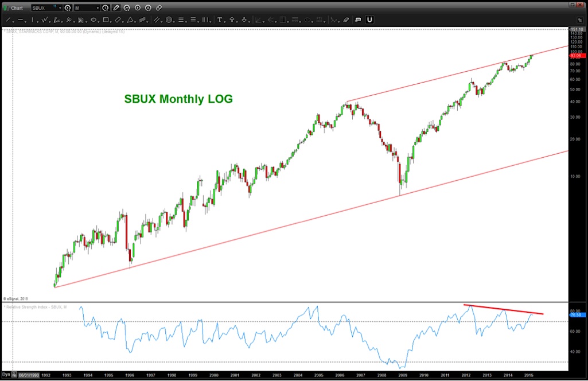Select the Text annotation tool
588x381 pixels.
pos(220,20)
